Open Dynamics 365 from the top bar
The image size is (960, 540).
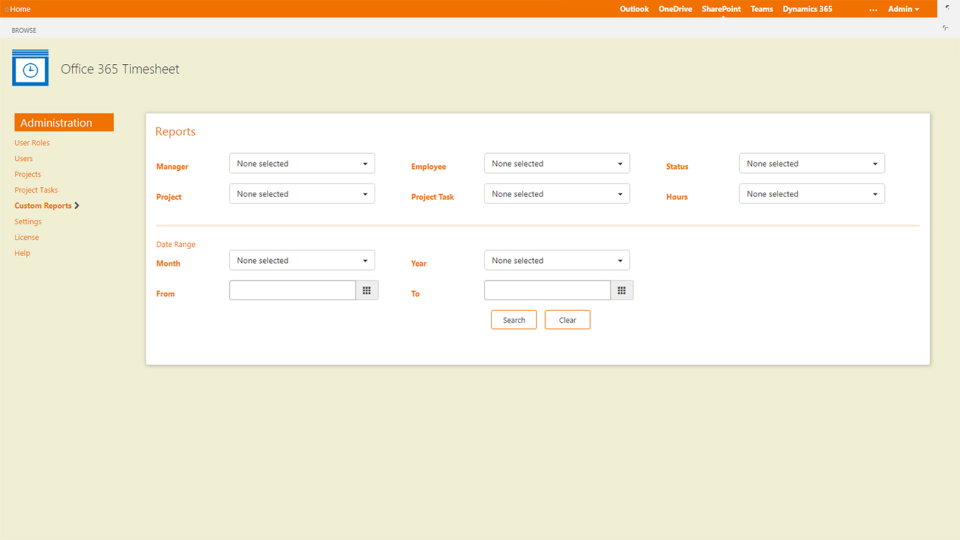(807, 9)
